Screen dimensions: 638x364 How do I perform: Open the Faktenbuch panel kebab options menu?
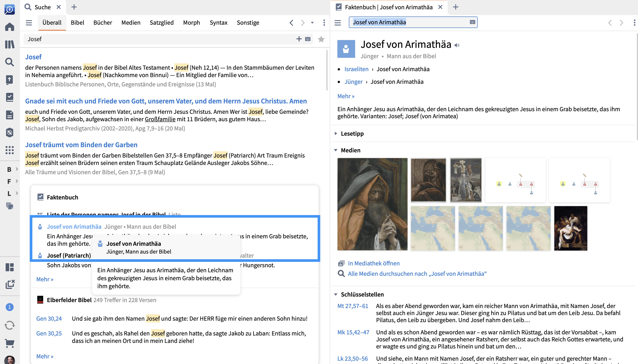tap(634, 23)
